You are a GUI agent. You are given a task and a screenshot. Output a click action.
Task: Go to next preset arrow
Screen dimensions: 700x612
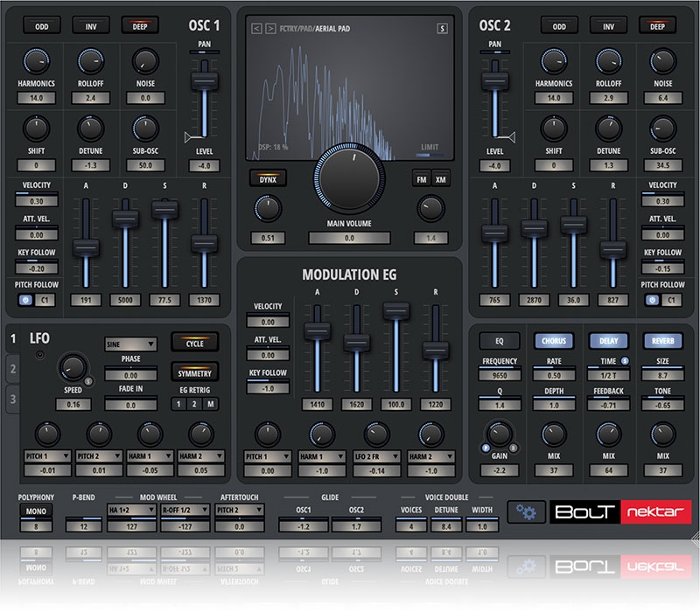pyautogui.click(x=269, y=28)
